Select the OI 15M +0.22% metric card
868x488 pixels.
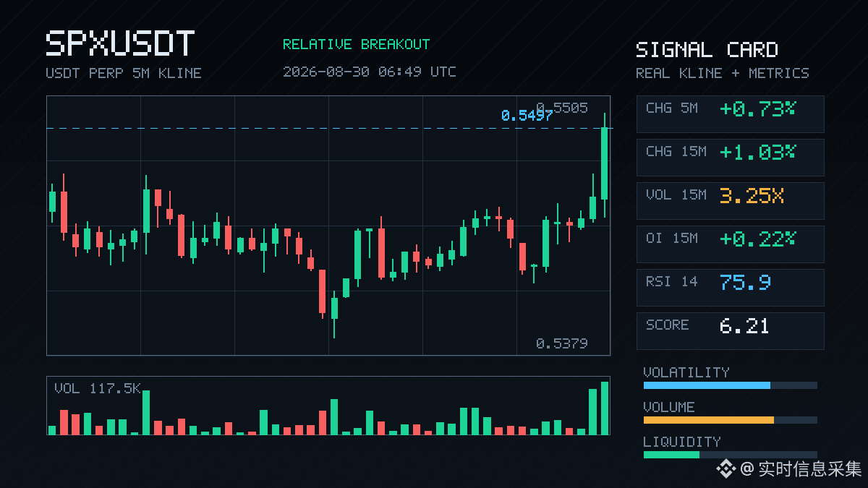click(731, 244)
